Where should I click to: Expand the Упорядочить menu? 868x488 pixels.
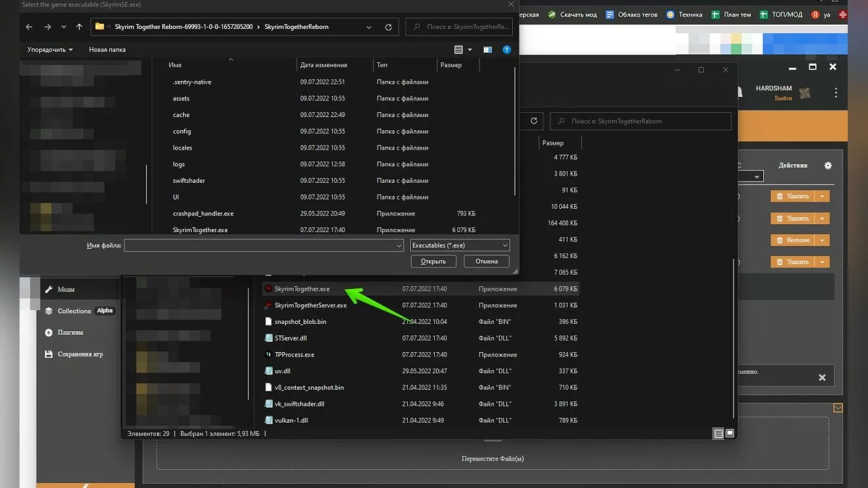pos(50,50)
